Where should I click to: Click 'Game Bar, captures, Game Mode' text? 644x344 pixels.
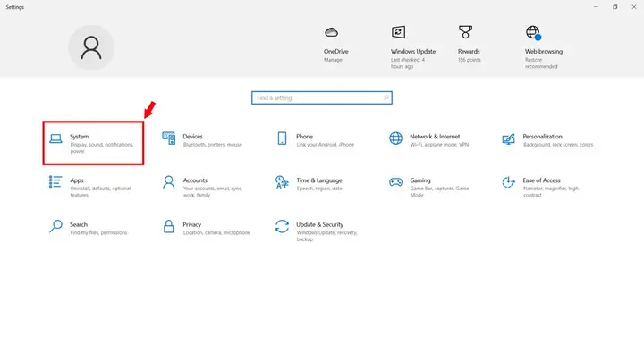(439, 192)
